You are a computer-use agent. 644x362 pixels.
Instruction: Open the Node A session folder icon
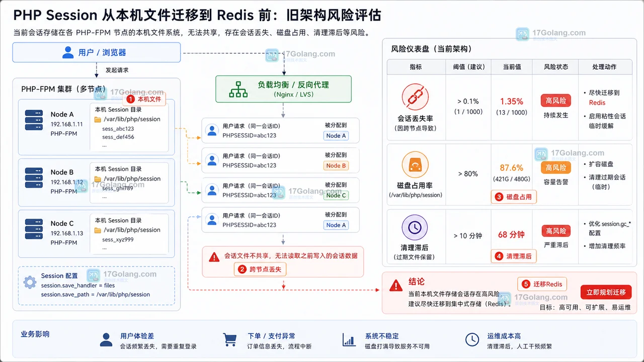point(98,119)
